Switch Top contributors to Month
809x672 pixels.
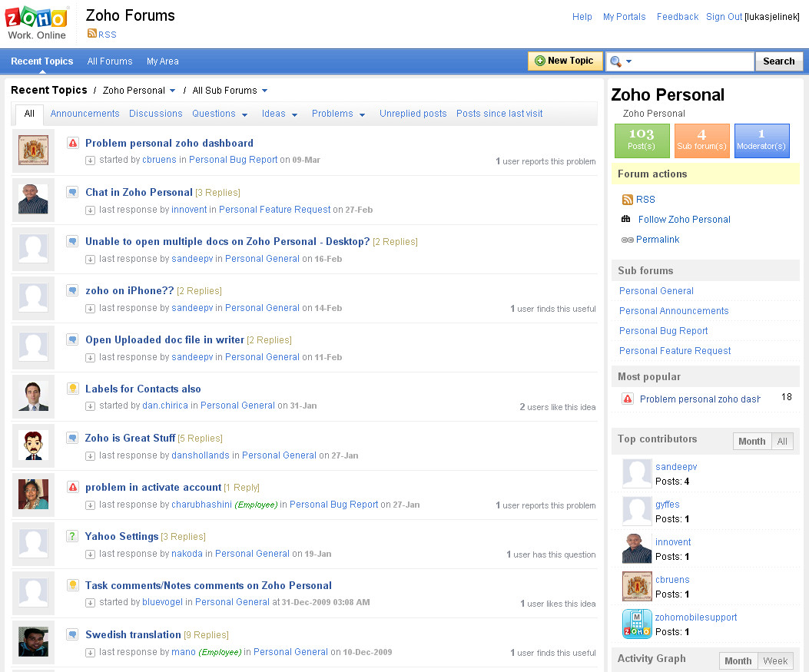pyautogui.click(x=751, y=441)
